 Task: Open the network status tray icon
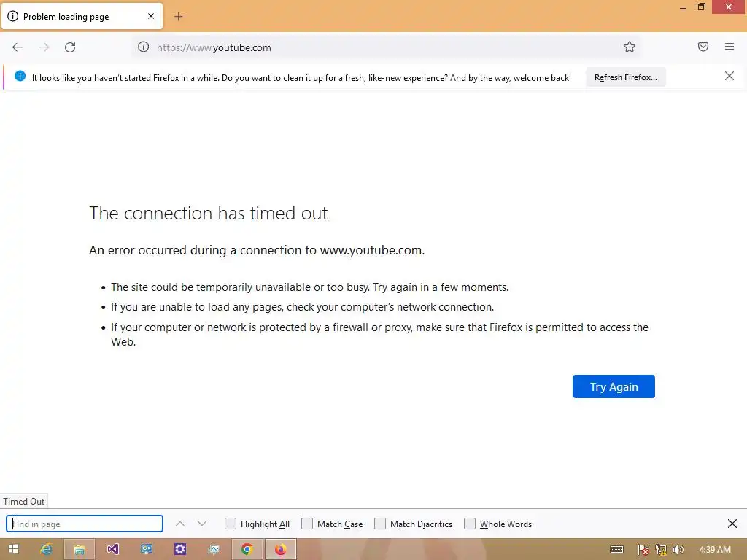click(x=660, y=550)
